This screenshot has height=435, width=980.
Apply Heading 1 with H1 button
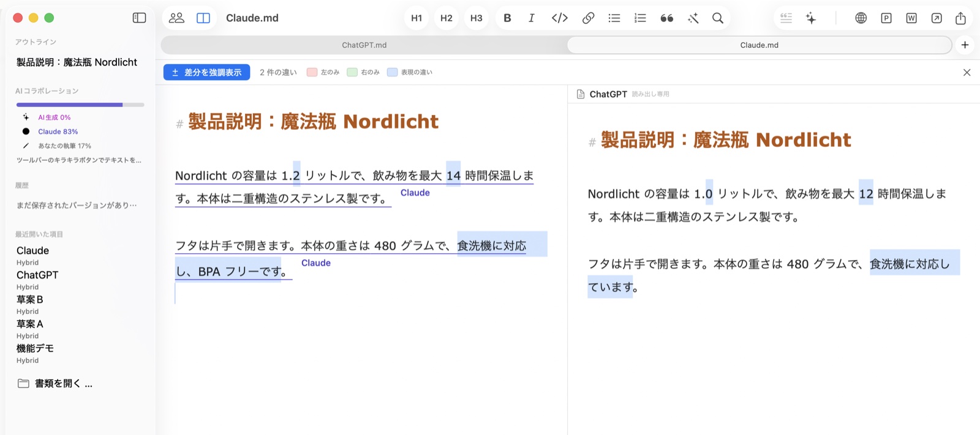click(x=417, y=18)
